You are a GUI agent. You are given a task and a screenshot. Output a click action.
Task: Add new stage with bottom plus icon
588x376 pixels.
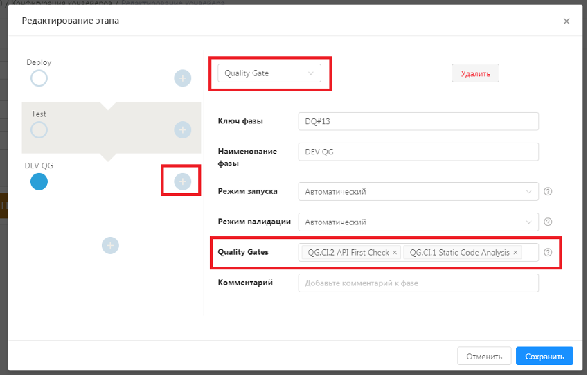coord(110,244)
